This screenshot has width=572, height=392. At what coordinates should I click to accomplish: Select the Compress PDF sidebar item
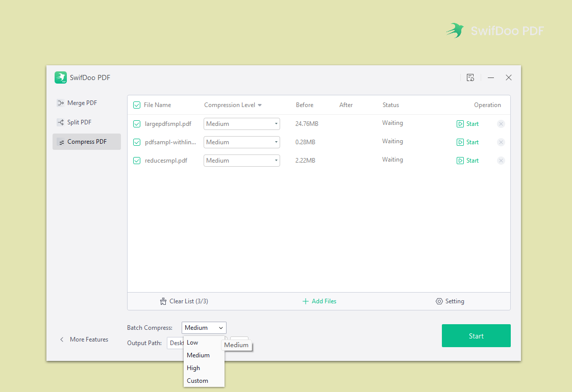pyautogui.click(x=86, y=142)
